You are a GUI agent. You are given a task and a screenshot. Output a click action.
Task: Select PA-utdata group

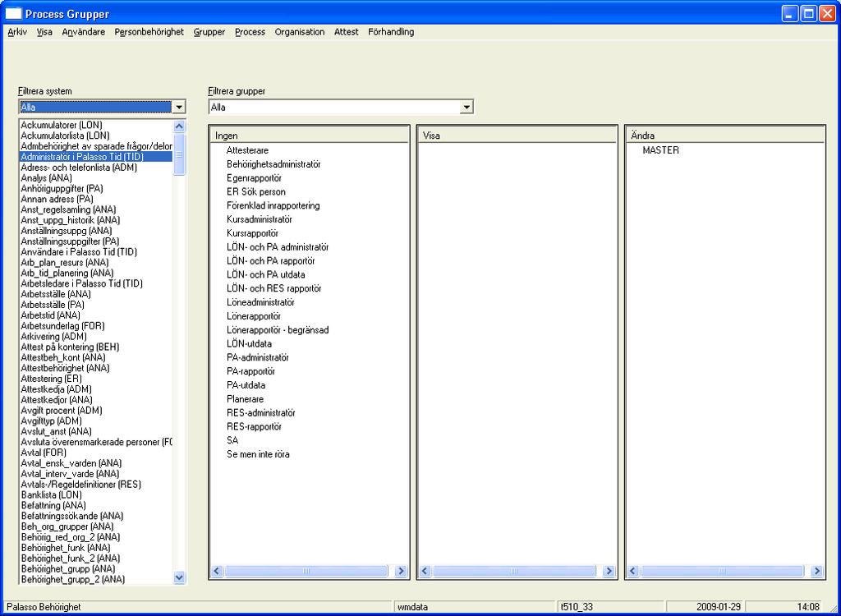pos(246,385)
